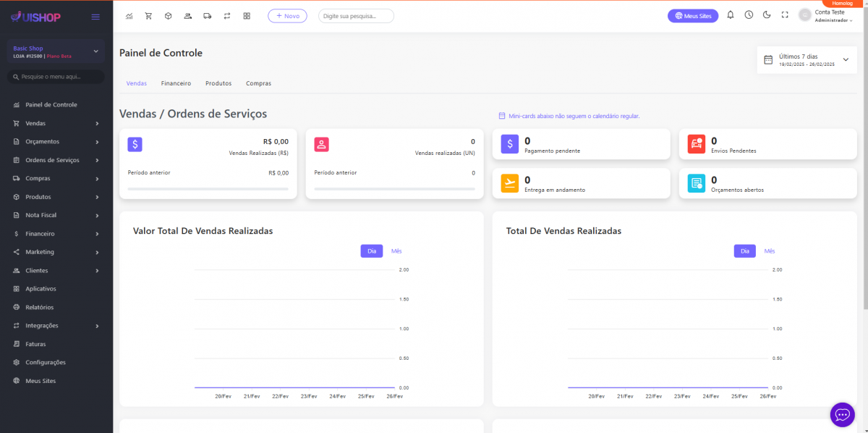Click the Digite sua pesquisa search field
The width and height of the screenshot is (868, 433).
tap(356, 16)
